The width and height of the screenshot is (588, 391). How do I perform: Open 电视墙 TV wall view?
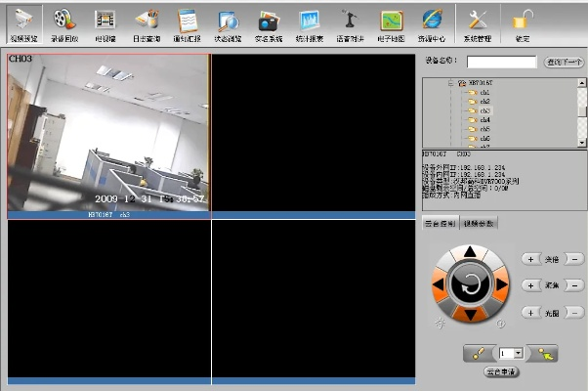point(105,24)
